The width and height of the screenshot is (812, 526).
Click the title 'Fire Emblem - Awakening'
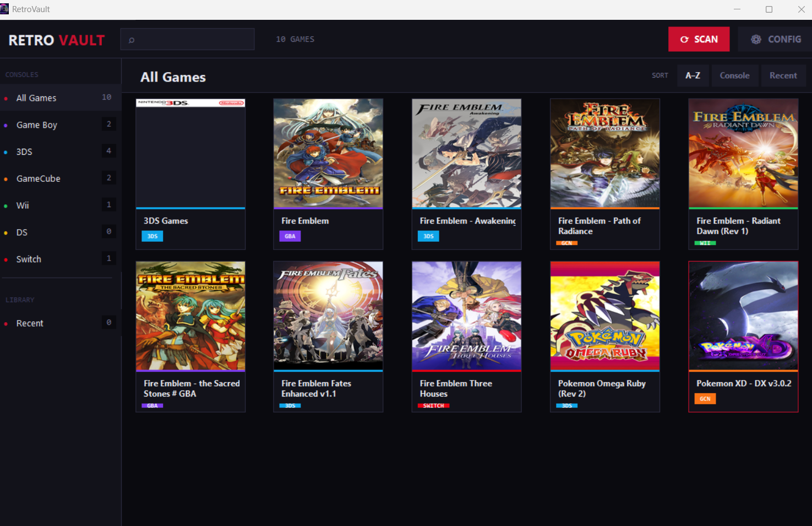(468, 221)
